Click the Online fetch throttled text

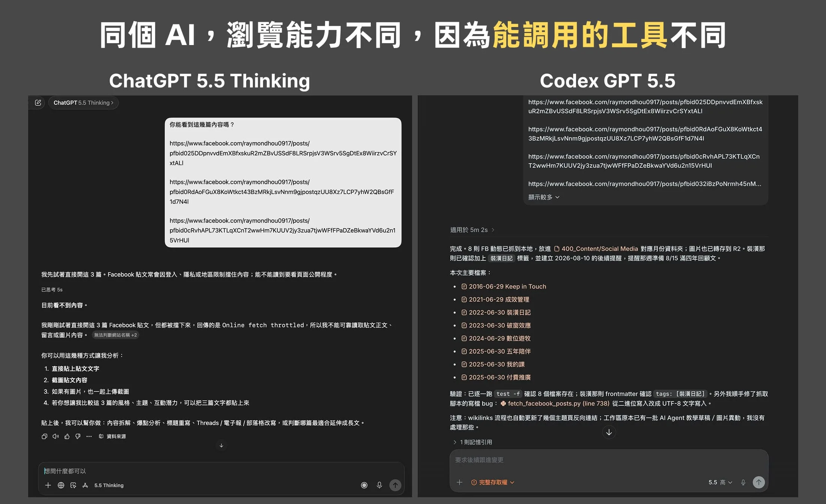point(263,325)
